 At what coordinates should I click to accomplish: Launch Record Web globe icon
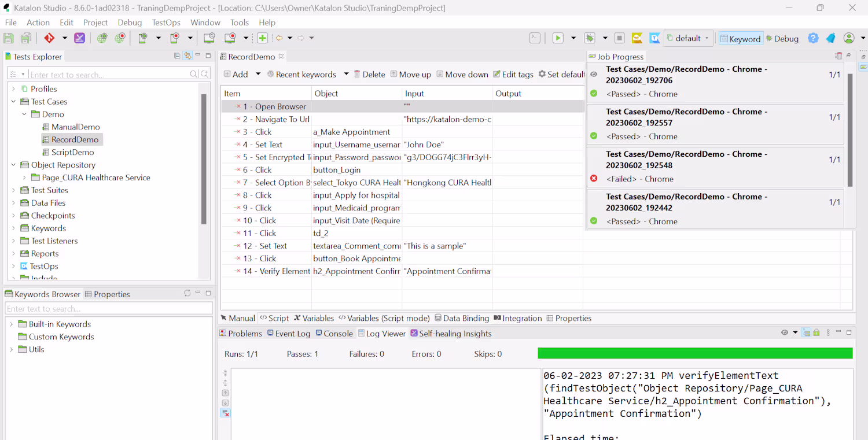coord(120,38)
